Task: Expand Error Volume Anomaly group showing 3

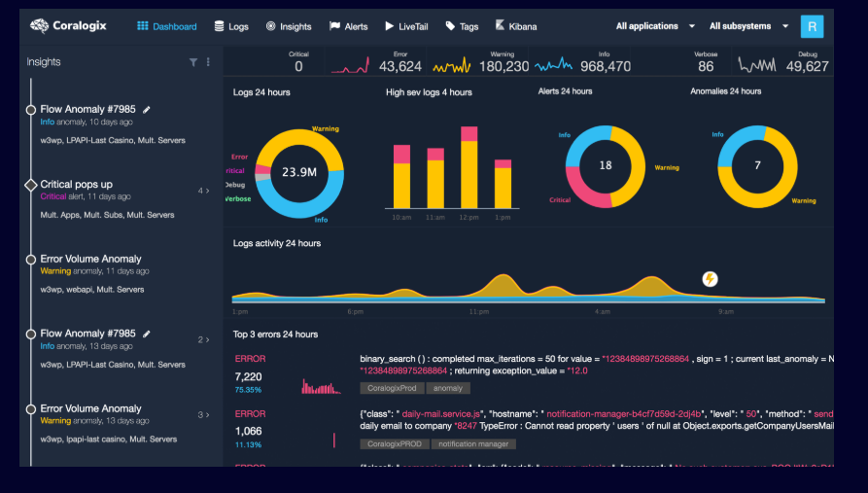Action: (x=204, y=414)
